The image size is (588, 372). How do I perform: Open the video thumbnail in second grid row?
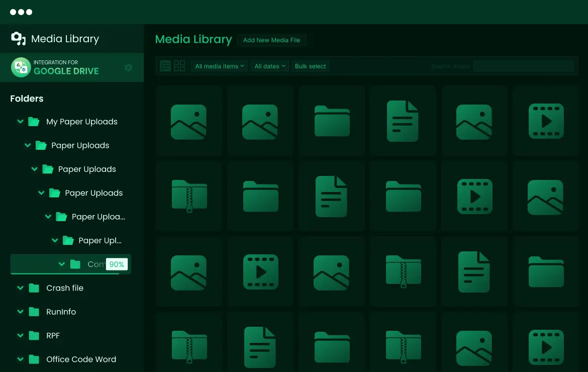(474, 196)
